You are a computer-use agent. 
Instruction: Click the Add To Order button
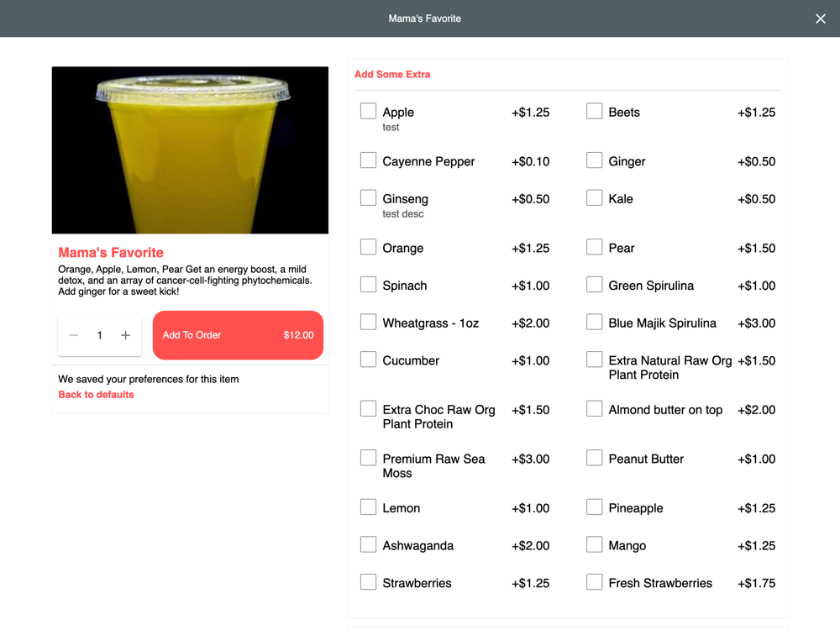tap(238, 335)
